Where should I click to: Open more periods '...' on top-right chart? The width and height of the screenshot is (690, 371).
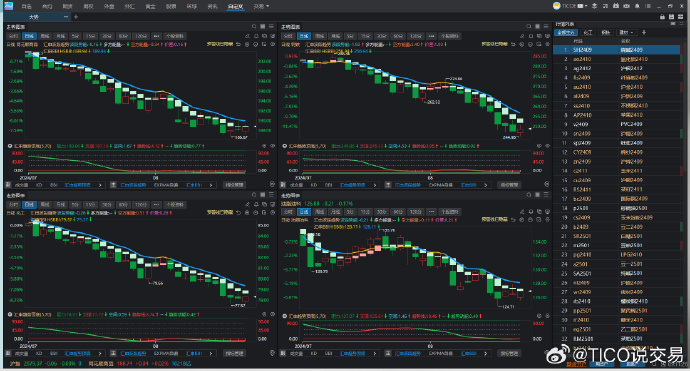(x=431, y=36)
